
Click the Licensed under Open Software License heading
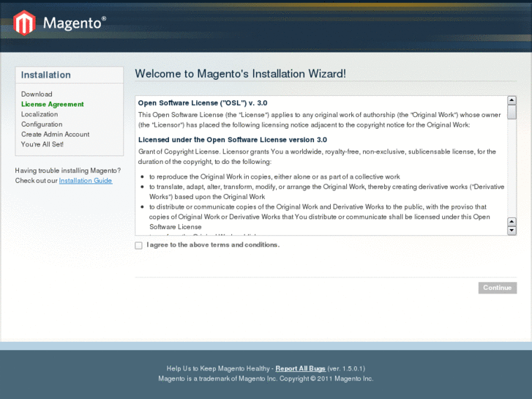coord(233,140)
